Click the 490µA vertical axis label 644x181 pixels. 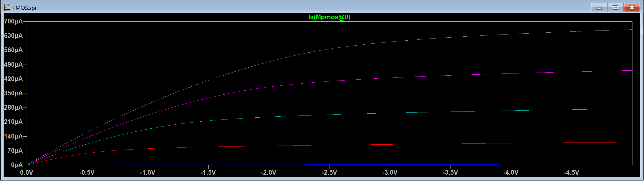coord(13,65)
